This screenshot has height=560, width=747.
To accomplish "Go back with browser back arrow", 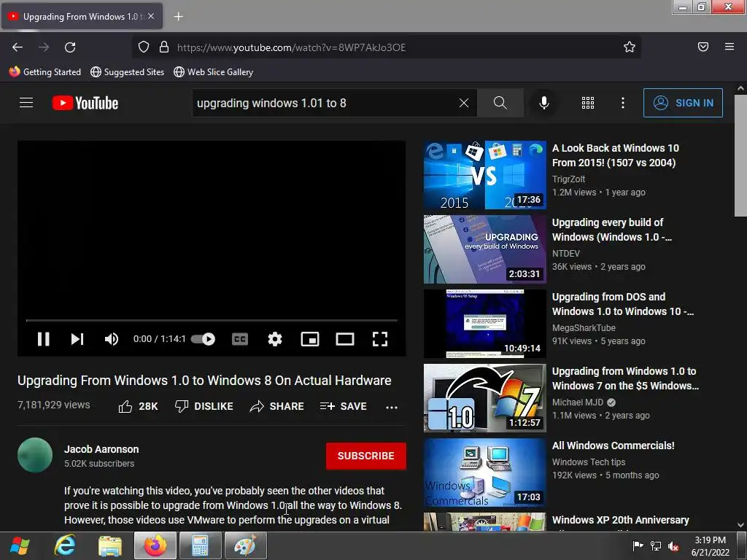I will [x=18, y=47].
